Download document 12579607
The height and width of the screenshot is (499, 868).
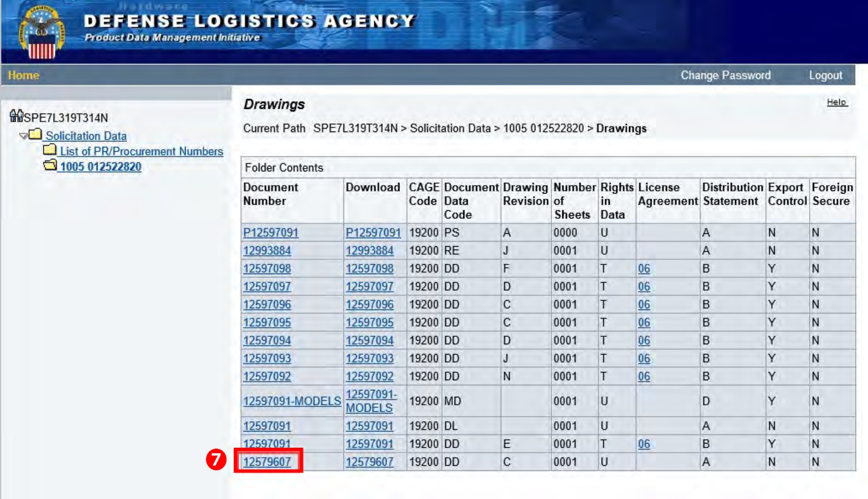coord(370,462)
